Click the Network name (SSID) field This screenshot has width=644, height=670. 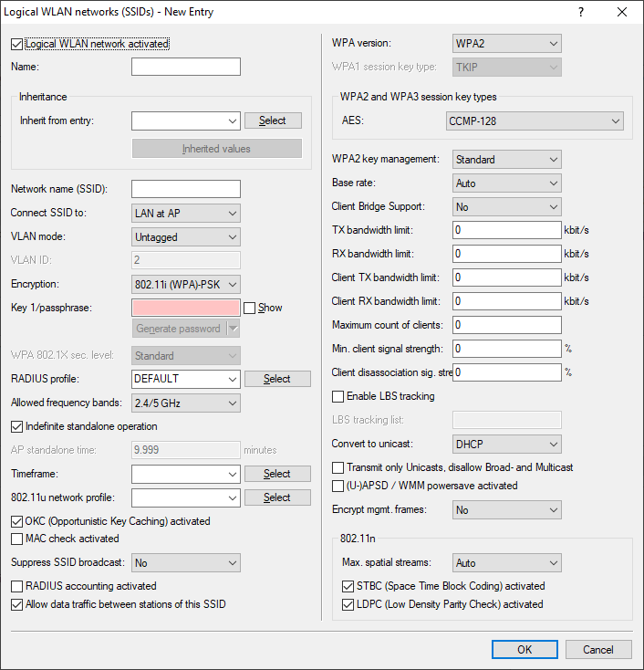coord(186,189)
